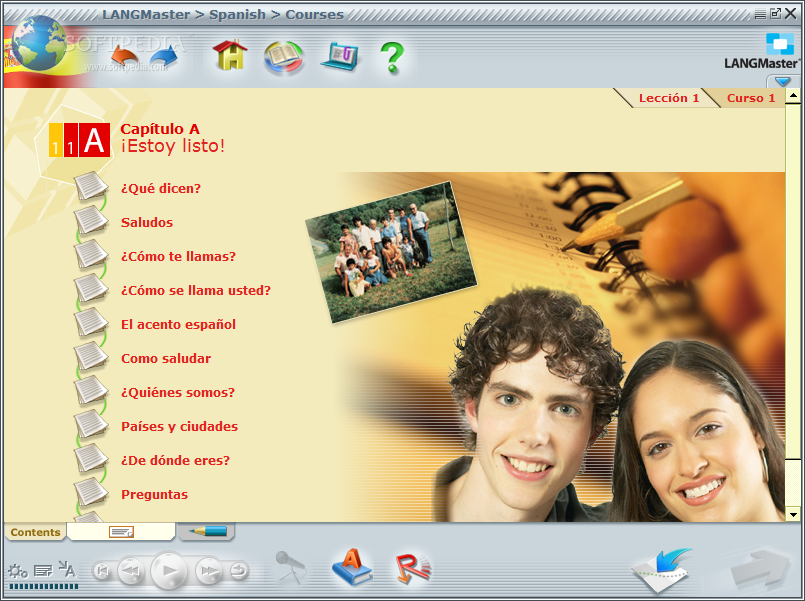Open the Preguntas lesson
Image resolution: width=805 pixels, height=601 pixels.
tap(155, 494)
